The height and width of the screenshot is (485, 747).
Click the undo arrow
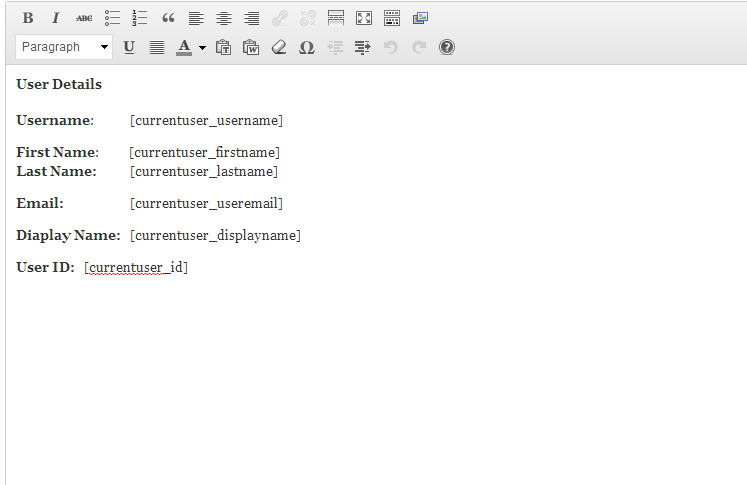(391, 47)
